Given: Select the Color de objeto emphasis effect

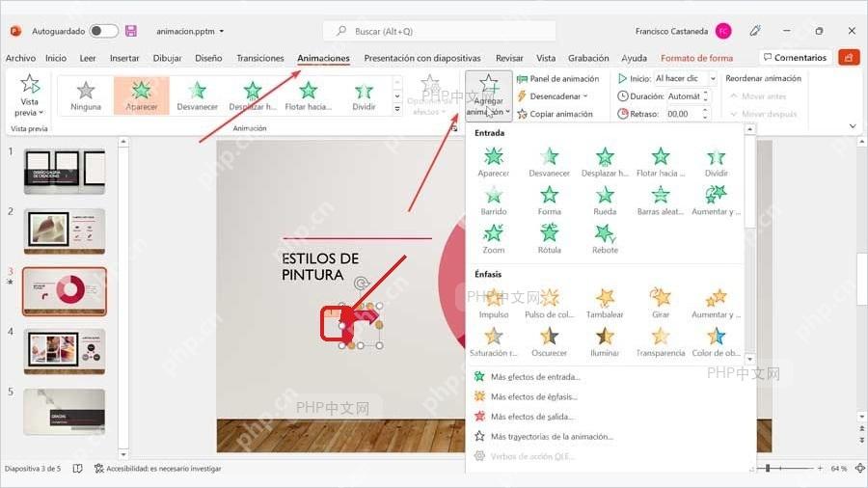Looking at the screenshot, I should pyautogui.click(x=716, y=341).
